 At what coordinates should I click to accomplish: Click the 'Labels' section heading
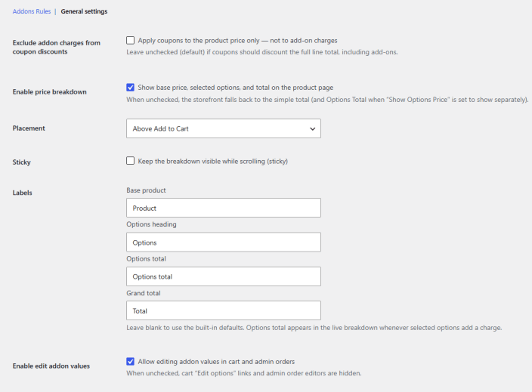(23, 193)
